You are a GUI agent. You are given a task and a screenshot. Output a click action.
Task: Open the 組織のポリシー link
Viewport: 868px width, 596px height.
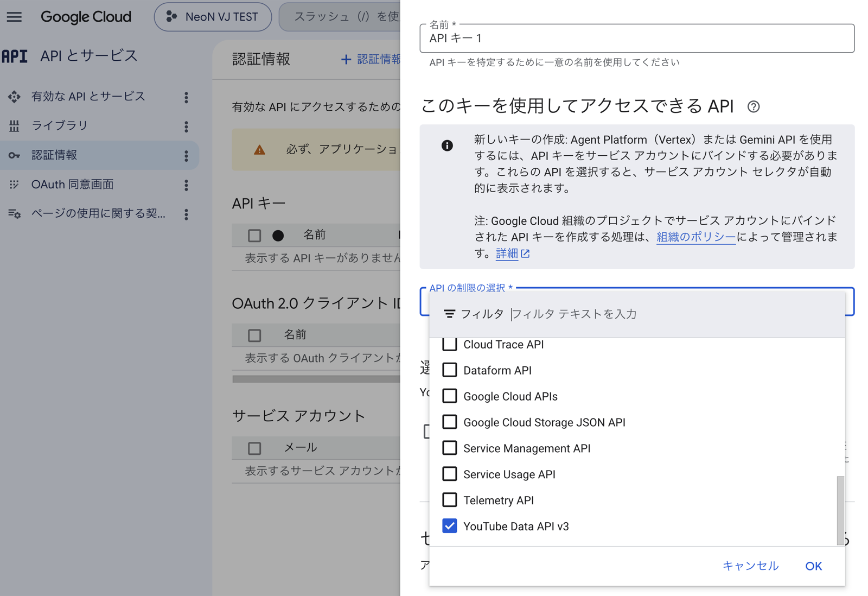(695, 237)
